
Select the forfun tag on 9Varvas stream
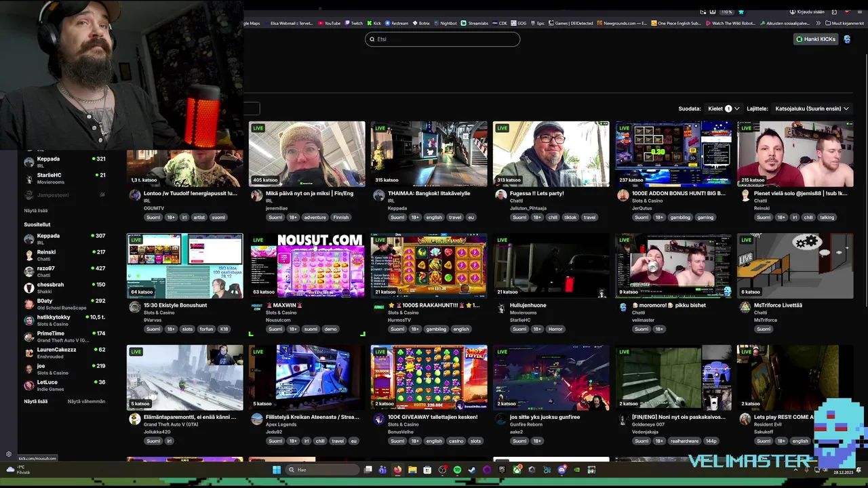206,329
